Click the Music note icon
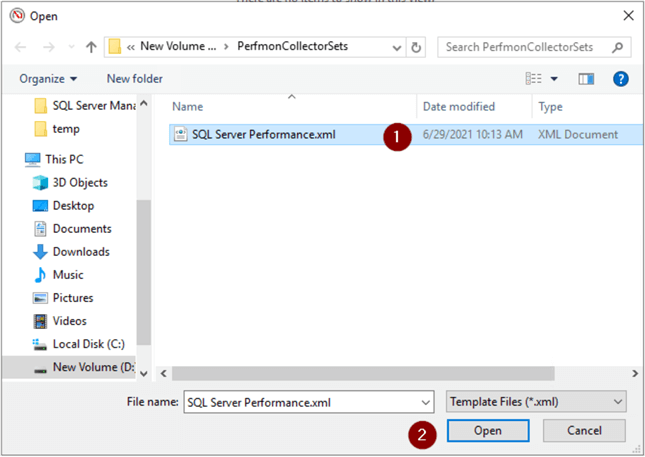The image size is (645, 457). point(40,275)
